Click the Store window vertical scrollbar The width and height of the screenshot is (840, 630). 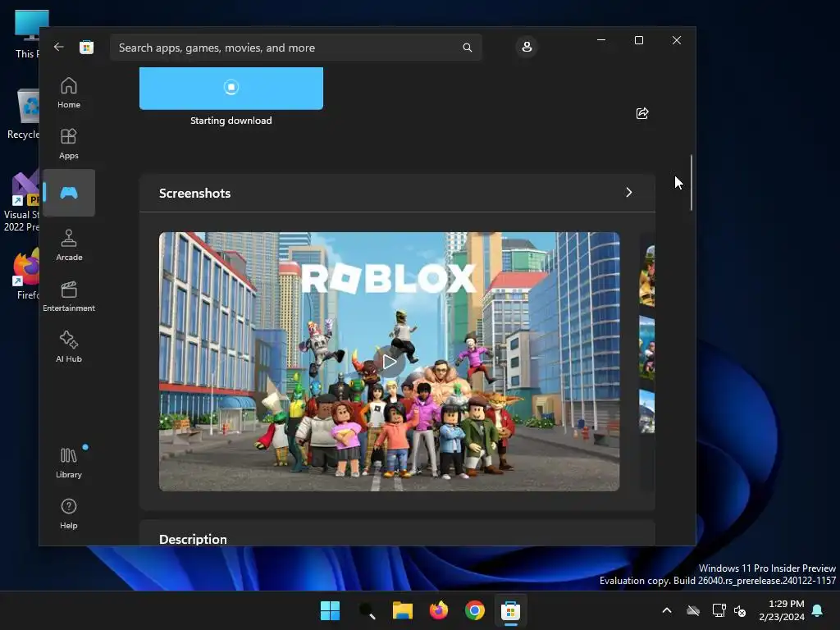(x=691, y=183)
